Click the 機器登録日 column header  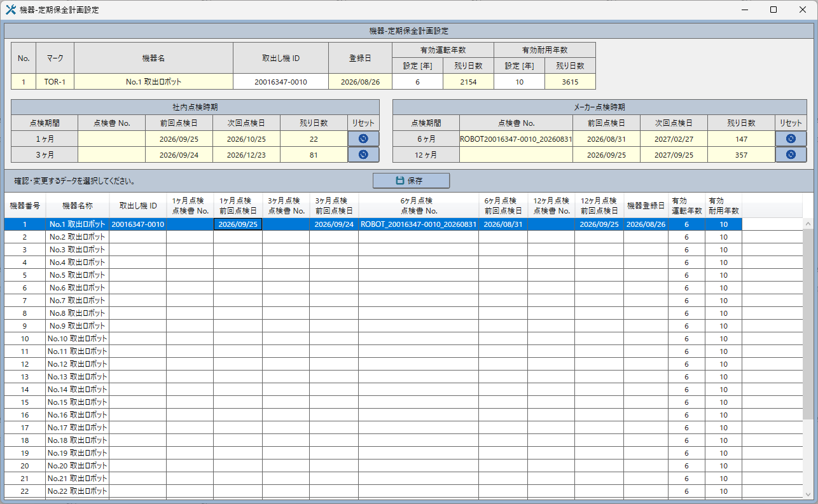coord(646,206)
